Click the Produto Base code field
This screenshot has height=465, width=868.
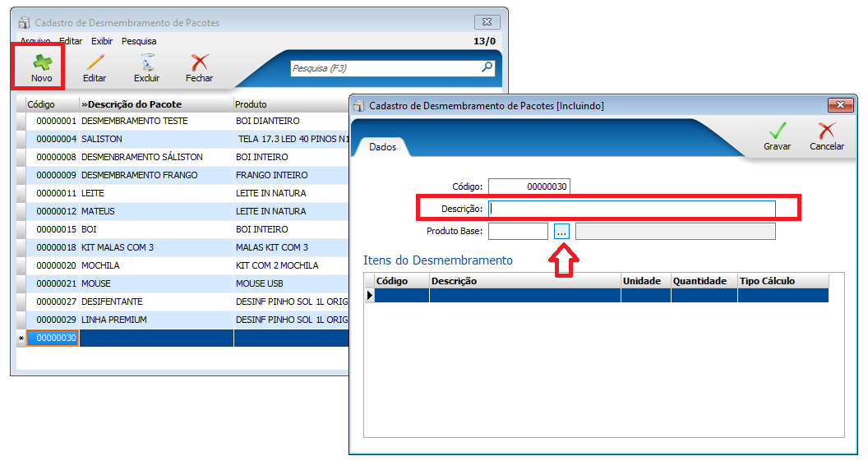coord(518,232)
